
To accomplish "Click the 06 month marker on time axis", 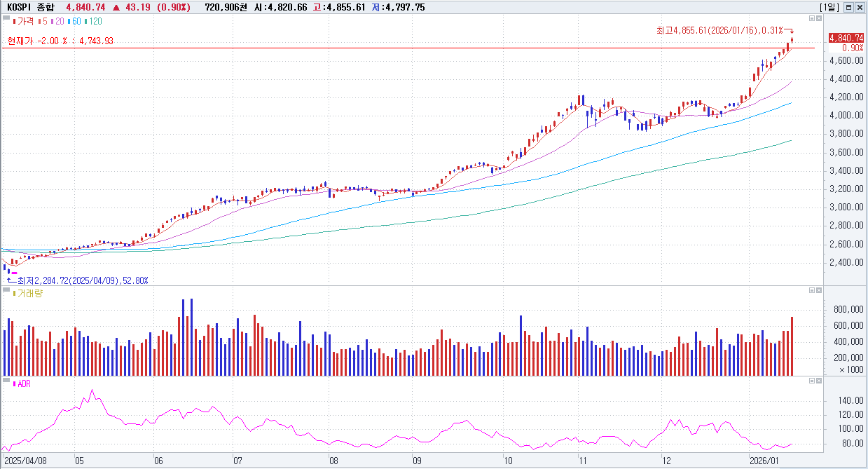I will [x=158, y=461].
